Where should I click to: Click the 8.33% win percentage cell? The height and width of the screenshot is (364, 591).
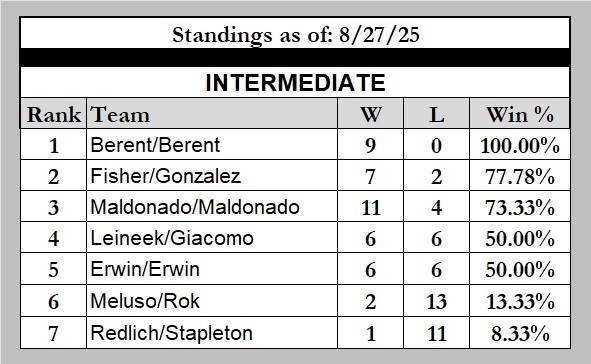pos(520,333)
